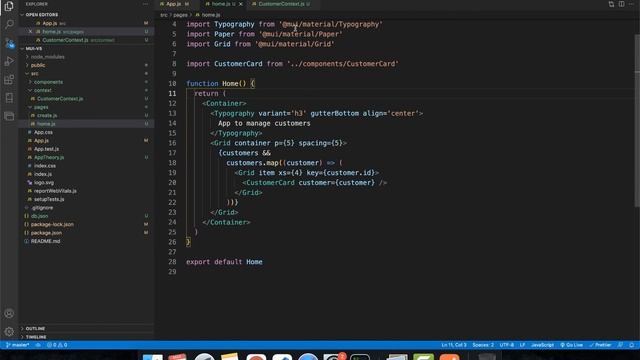Screen dimensions: 640x360
Task: Click UTF-8 encoding in status bar
Action: 507,345
